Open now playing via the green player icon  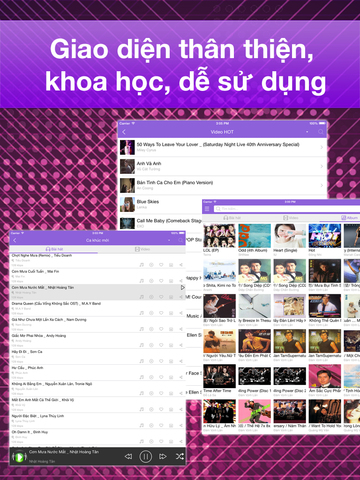[x=19, y=457]
